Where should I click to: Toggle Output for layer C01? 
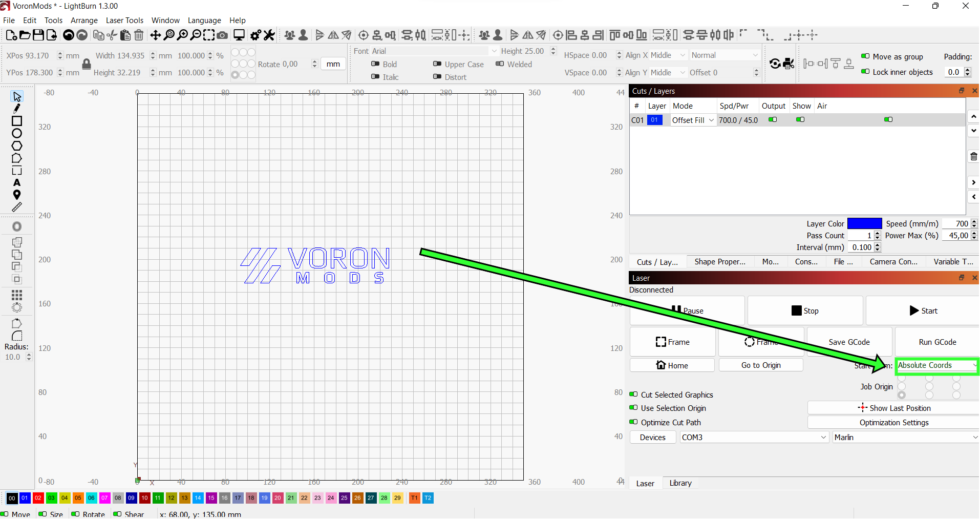point(773,119)
